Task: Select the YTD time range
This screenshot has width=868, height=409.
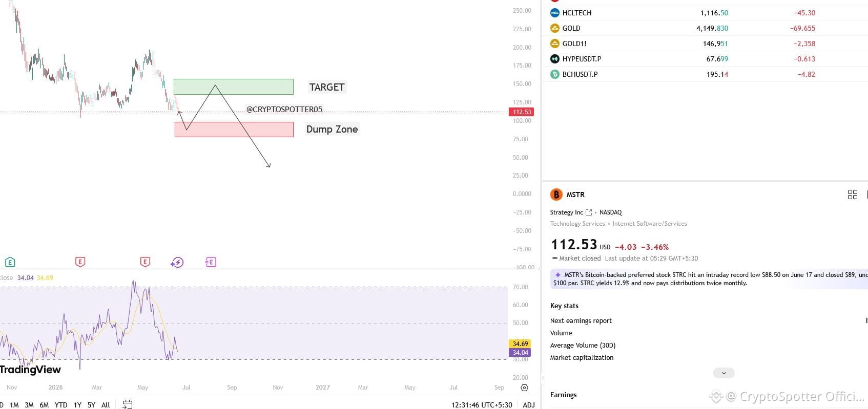Action: click(61, 405)
